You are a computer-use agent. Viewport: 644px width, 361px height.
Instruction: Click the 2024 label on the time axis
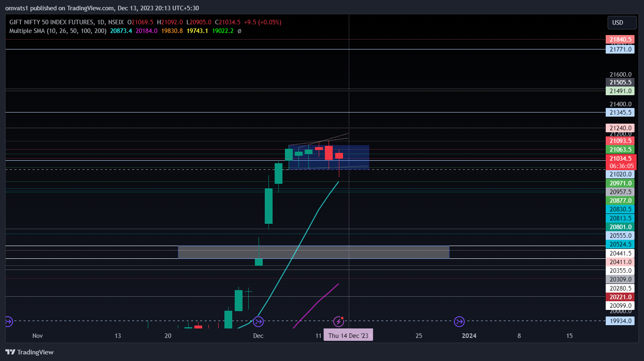point(469,336)
